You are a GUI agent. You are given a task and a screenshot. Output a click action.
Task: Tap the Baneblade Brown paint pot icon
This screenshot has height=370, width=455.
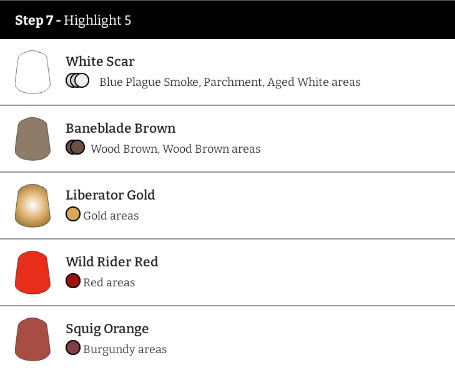click(x=33, y=139)
